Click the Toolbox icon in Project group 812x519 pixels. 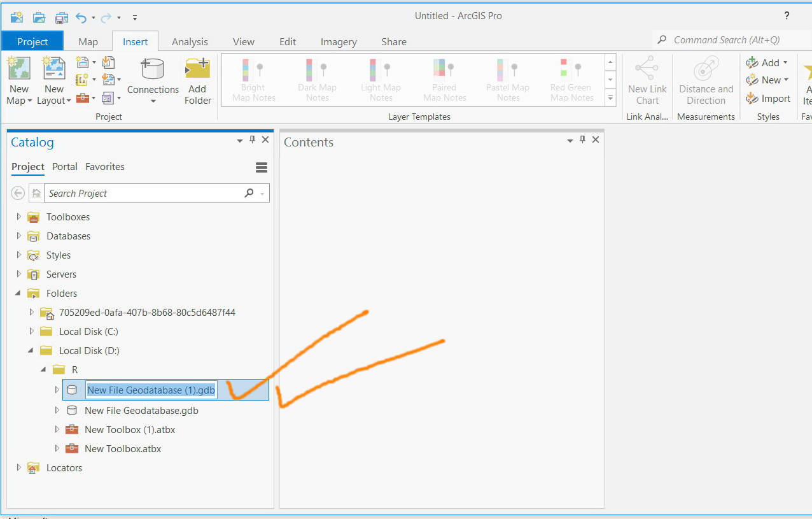[x=83, y=98]
